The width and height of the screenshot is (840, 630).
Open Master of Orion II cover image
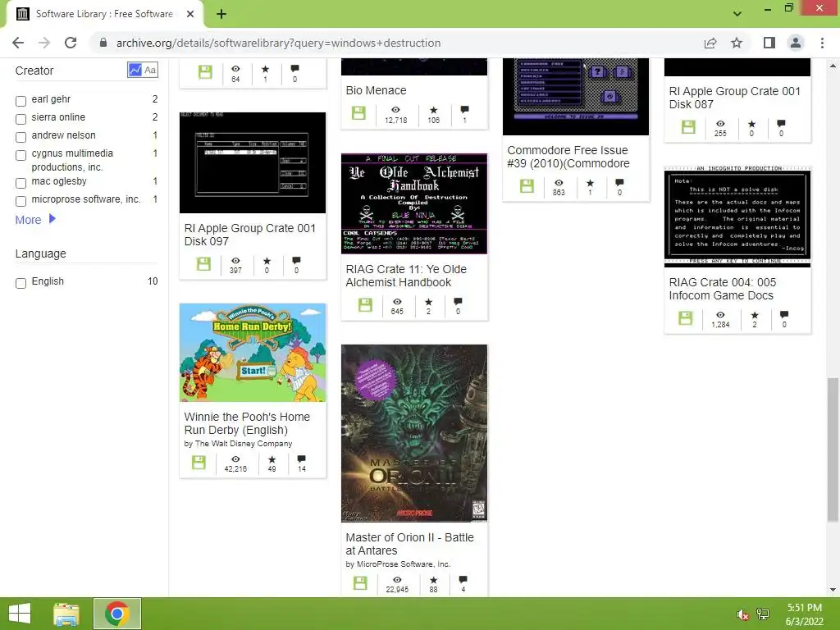click(x=414, y=433)
